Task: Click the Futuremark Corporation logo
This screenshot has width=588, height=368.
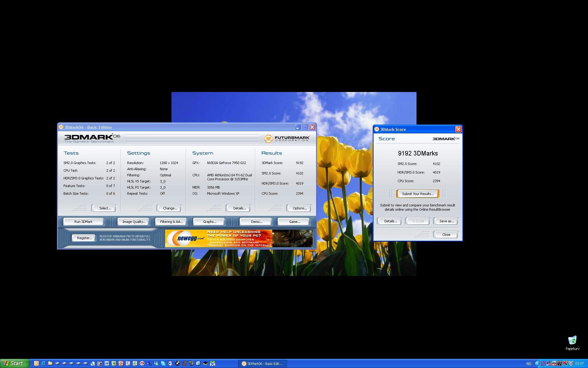Action: click(287, 139)
